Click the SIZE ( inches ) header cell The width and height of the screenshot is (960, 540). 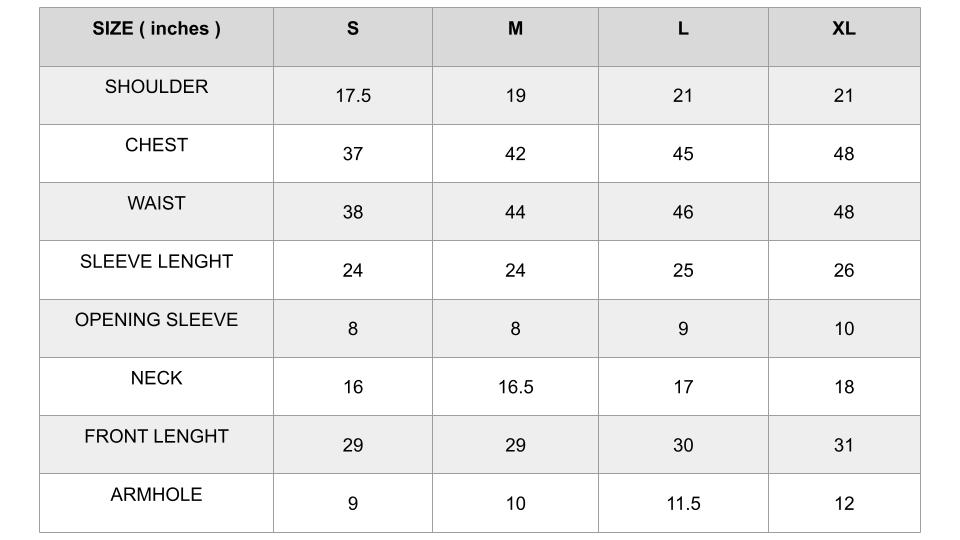coord(156,29)
